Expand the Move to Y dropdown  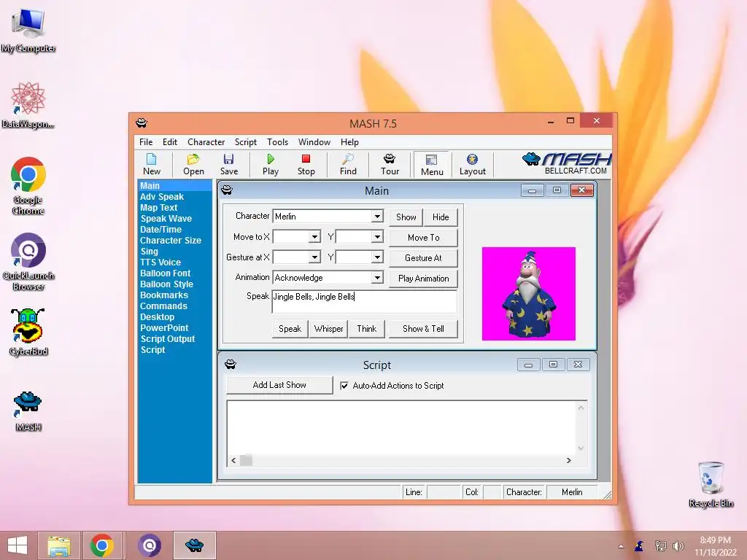[x=377, y=237]
